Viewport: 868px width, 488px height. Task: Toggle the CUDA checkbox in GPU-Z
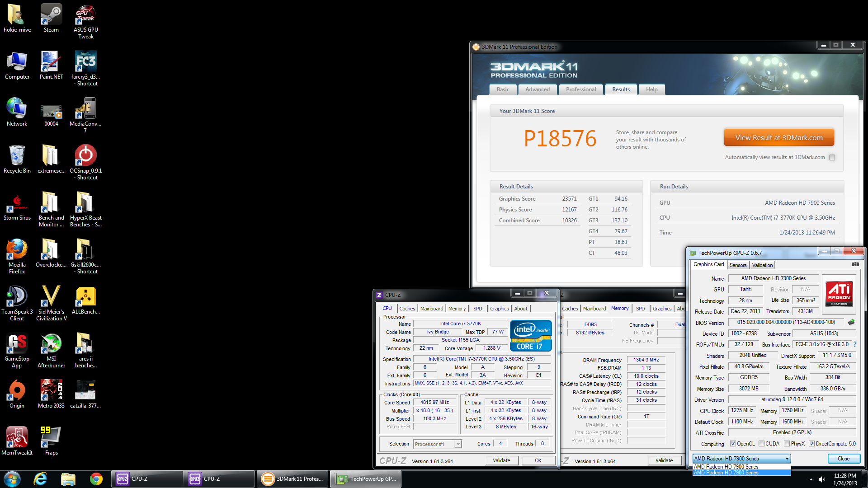click(761, 444)
